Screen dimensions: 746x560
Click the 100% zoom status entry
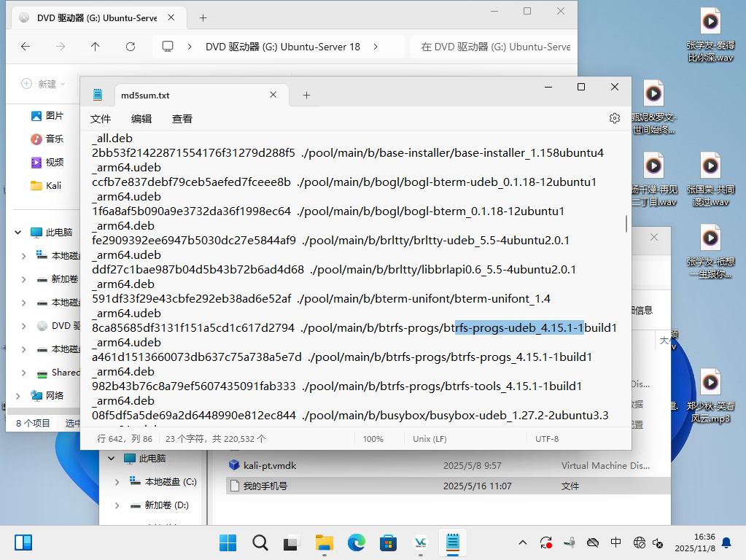[373, 439]
